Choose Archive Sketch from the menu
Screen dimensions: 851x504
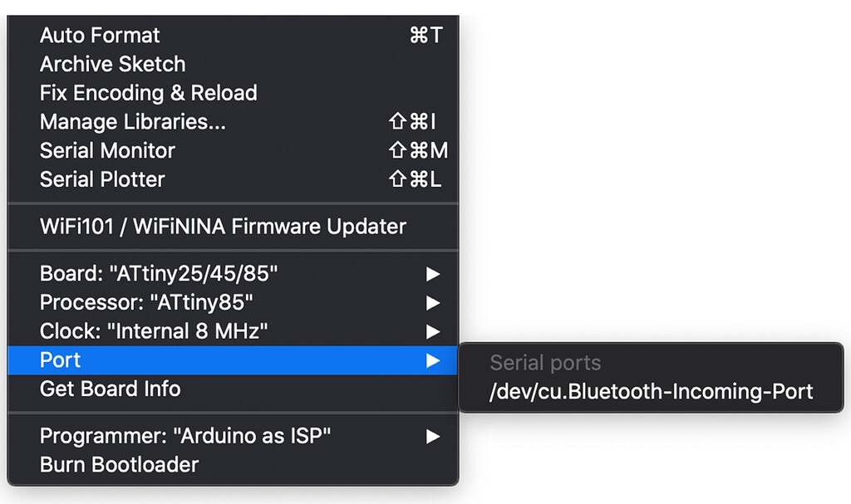234,64
